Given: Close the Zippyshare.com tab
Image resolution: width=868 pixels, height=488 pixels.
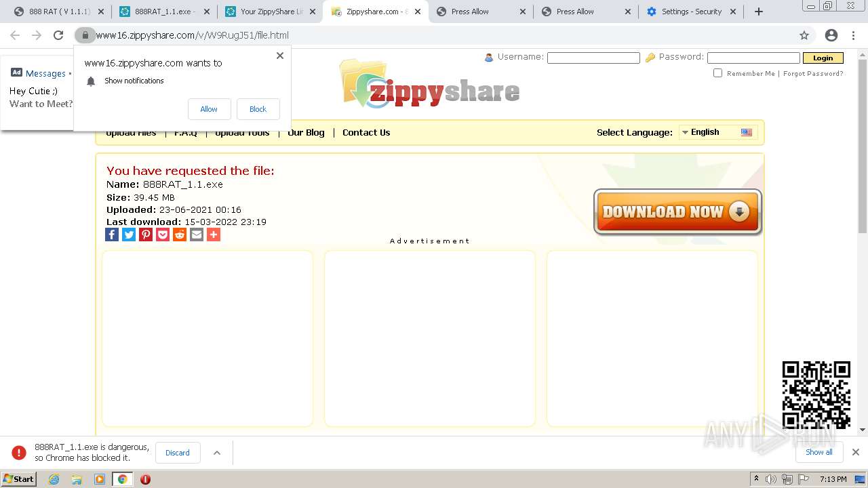Looking at the screenshot, I should [418, 12].
